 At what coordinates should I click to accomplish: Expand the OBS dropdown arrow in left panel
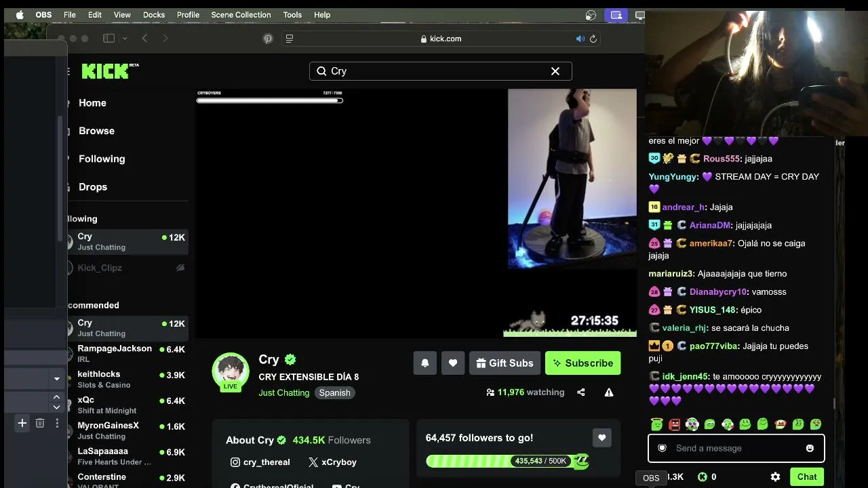57,378
